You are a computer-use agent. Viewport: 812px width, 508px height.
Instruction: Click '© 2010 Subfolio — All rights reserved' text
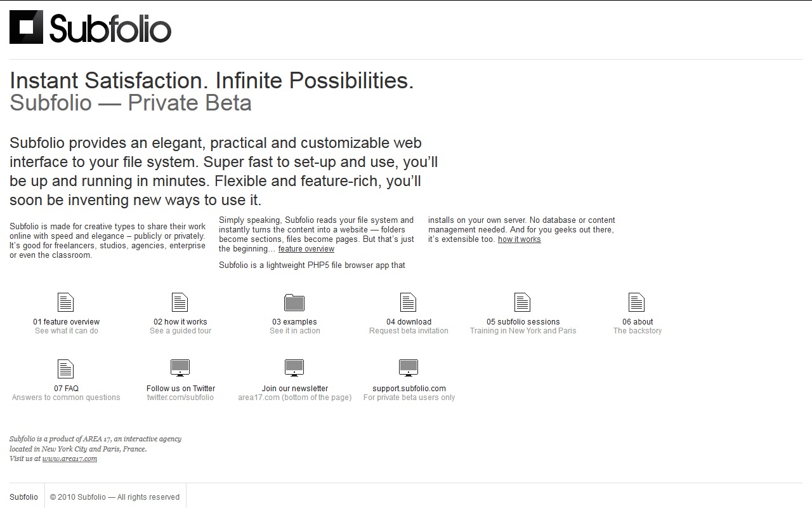pyautogui.click(x=115, y=497)
